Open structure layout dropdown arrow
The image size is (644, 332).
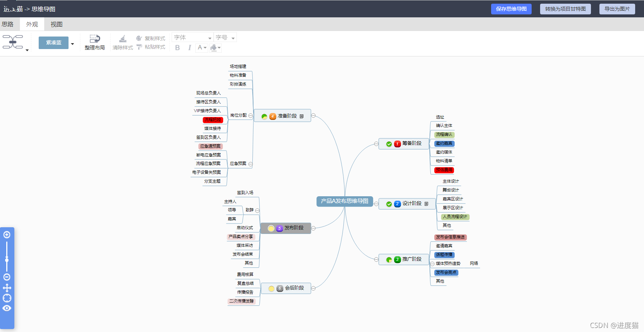[x=27, y=50]
